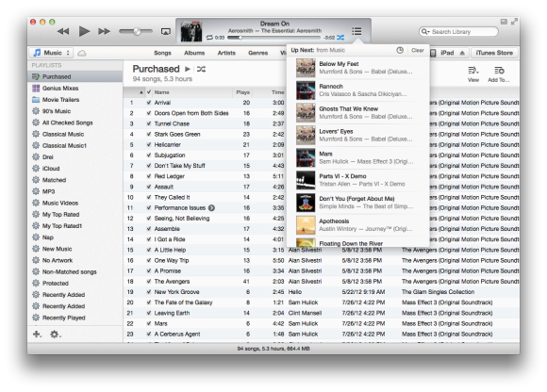Open the iCloud download icon
Viewport: 547px width, 392px height.
[x=82, y=53]
